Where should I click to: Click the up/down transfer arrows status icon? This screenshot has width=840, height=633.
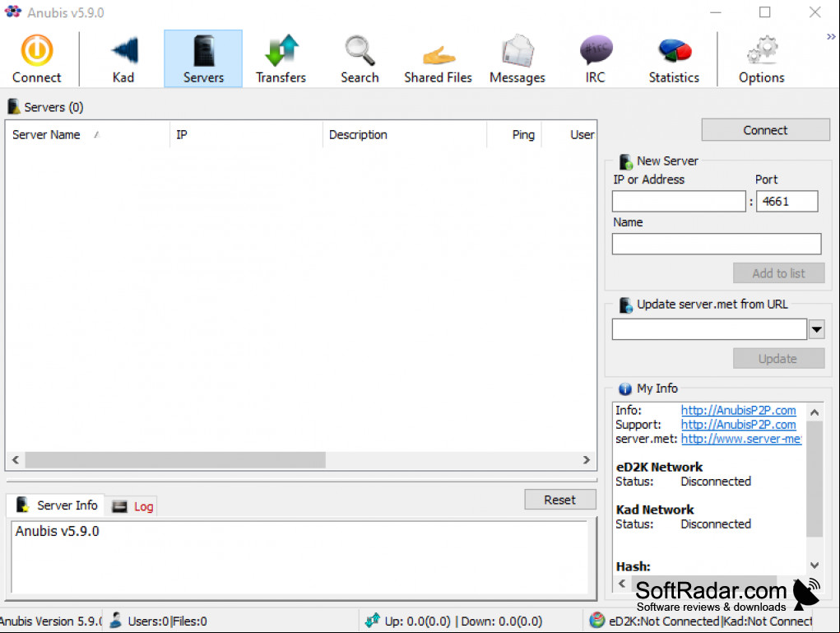tap(373, 621)
